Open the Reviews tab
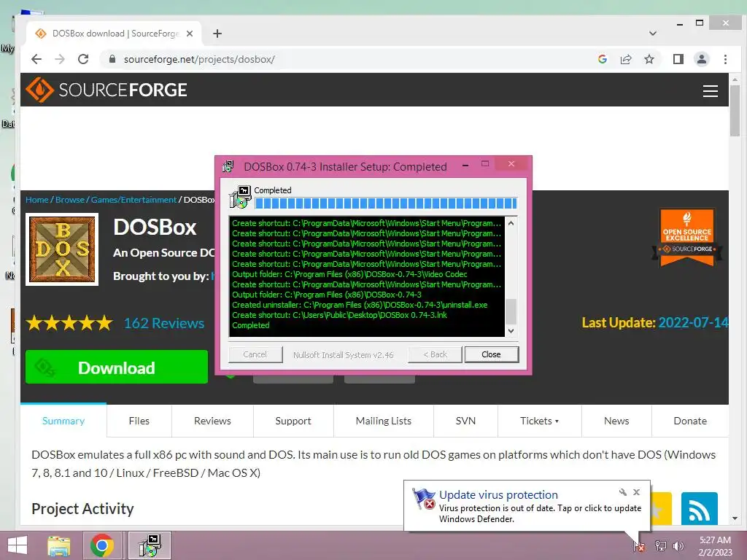Image resolution: width=747 pixels, height=560 pixels. pos(212,421)
